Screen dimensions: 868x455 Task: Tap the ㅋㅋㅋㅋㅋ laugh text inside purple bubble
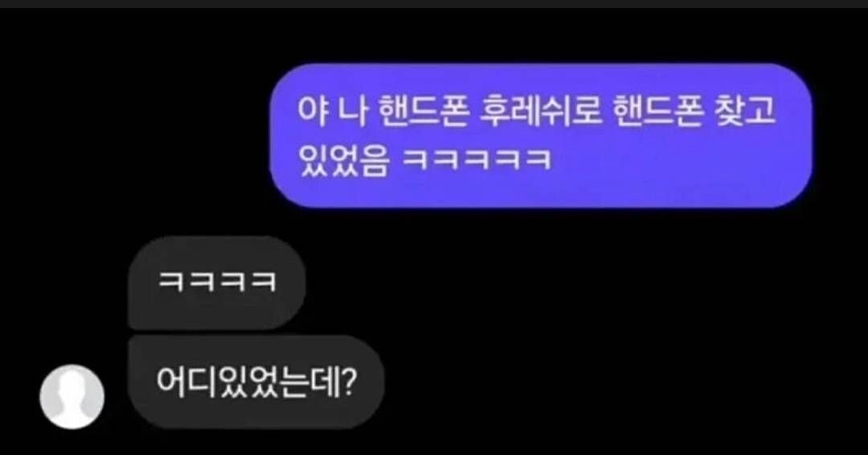[477, 161]
